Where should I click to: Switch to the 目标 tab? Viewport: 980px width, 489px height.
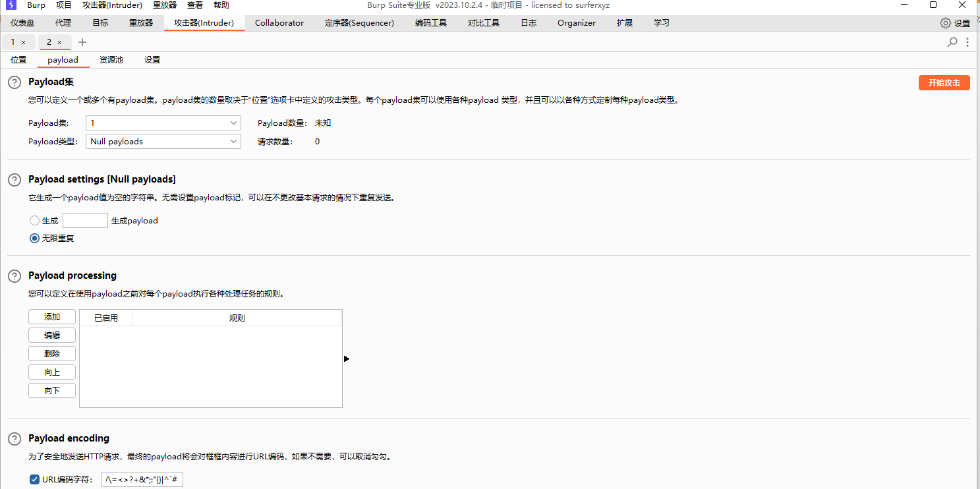100,23
